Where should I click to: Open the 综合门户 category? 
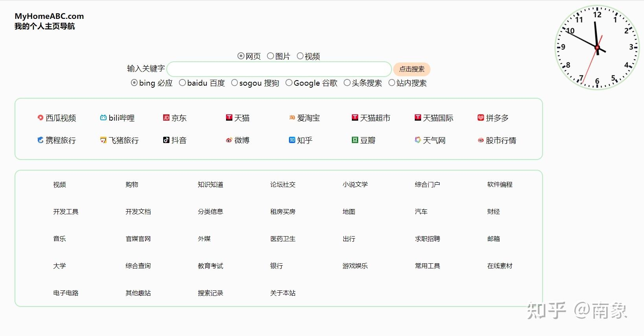427,184
